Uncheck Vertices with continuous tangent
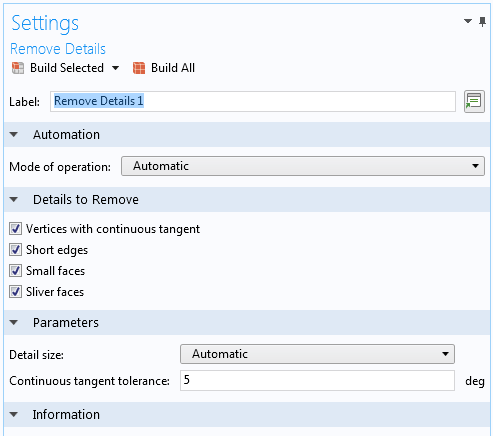 coord(15,229)
